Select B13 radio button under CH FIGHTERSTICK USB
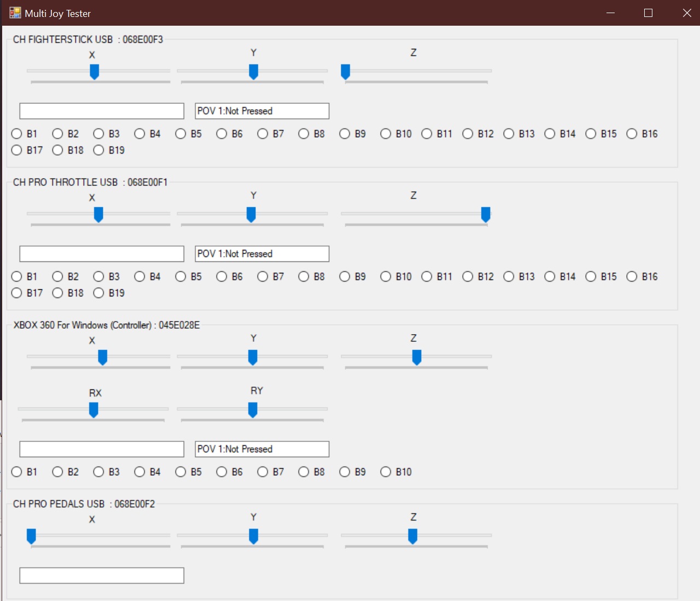 pyautogui.click(x=519, y=134)
